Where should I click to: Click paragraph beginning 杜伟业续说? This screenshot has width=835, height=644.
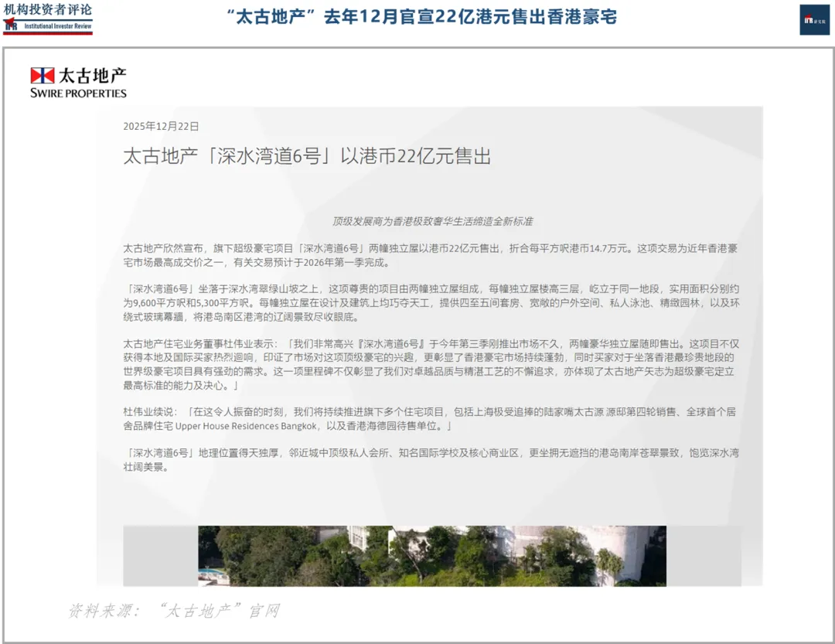point(429,419)
